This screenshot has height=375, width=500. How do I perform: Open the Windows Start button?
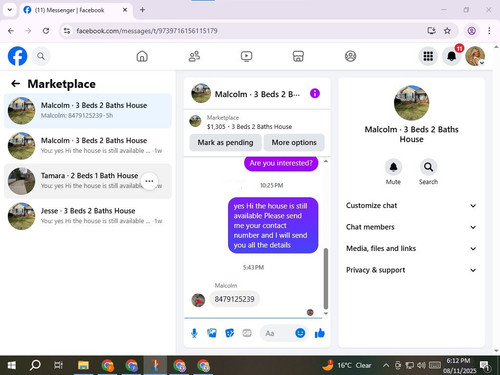click(x=11, y=365)
